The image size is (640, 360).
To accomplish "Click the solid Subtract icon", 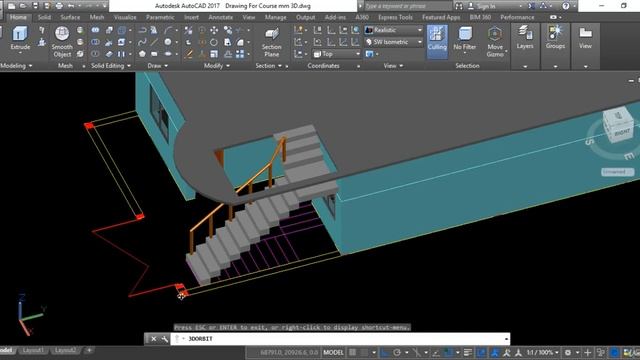I will 95,42.
